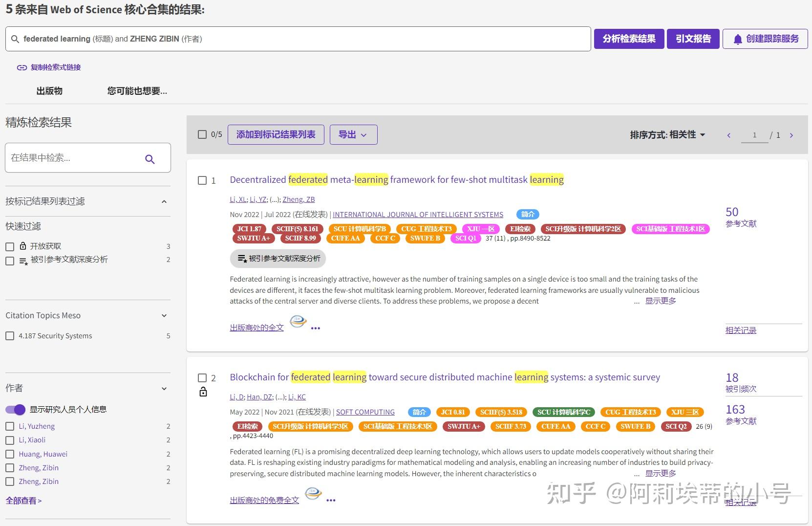Show more of result 1 abstract
The image size is (812, 526).
(661, 301)
